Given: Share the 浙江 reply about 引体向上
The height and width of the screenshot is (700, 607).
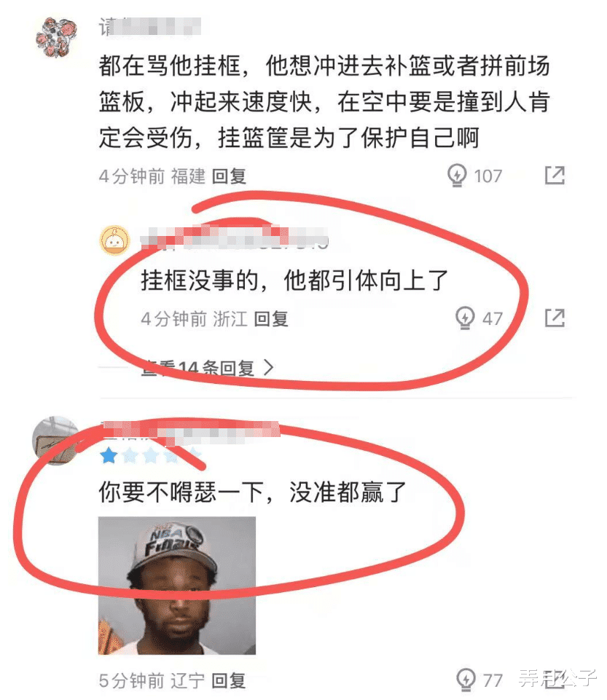Looking at the screenshot, I should coord(555,318).
